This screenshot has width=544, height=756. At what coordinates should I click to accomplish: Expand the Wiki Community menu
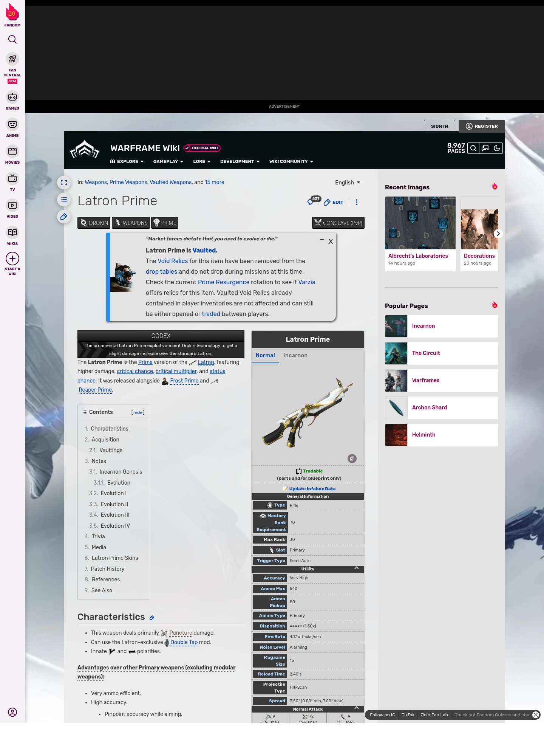click(x=291, y=161)
